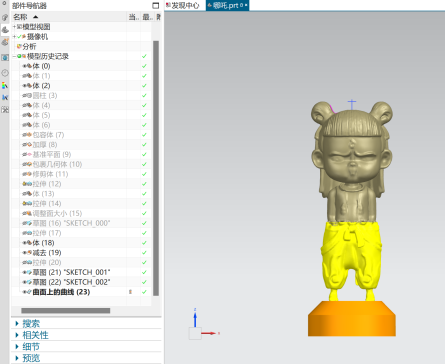Select the 模型历史记录 label
The image size is (445, 364).
pyautogui.click(x=48, y=56)
